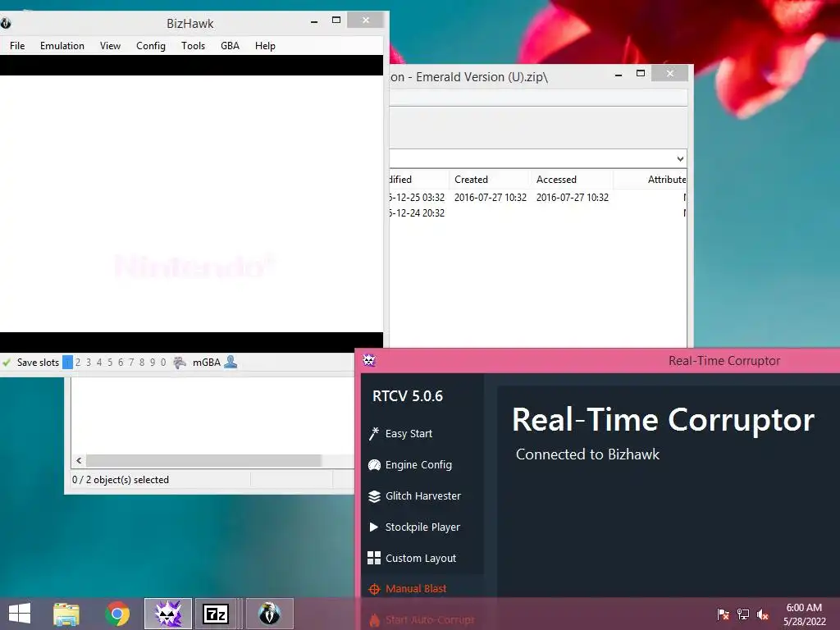The width and height of the screenshot is (840, 630).
Task: Open Custom Layout in RTCV sidebar
Action: point(421,558)
